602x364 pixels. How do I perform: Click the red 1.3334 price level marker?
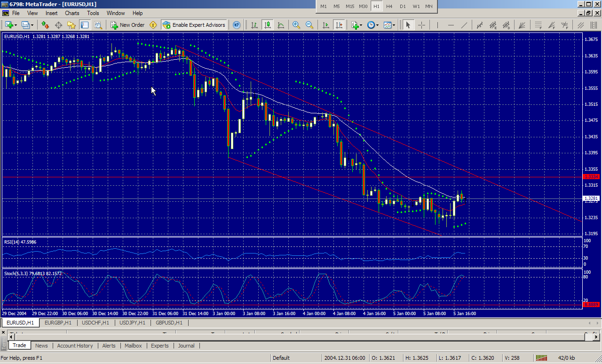591,177
